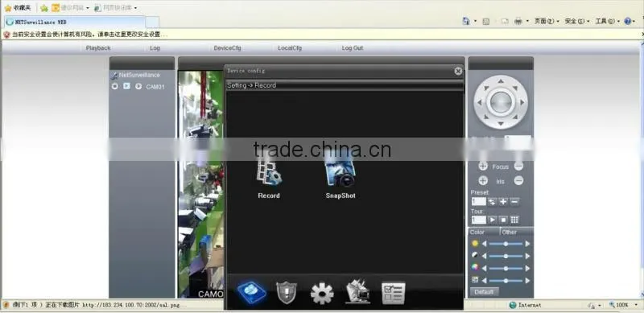Open the Record settings icon
644x313 pixels.
tap(269, 174)
